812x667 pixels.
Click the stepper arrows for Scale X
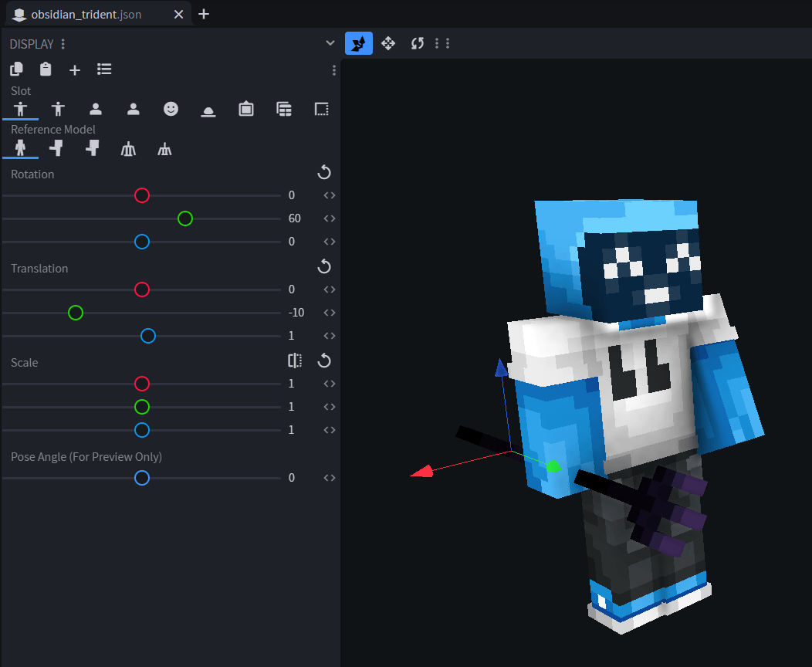pos(330,384)
